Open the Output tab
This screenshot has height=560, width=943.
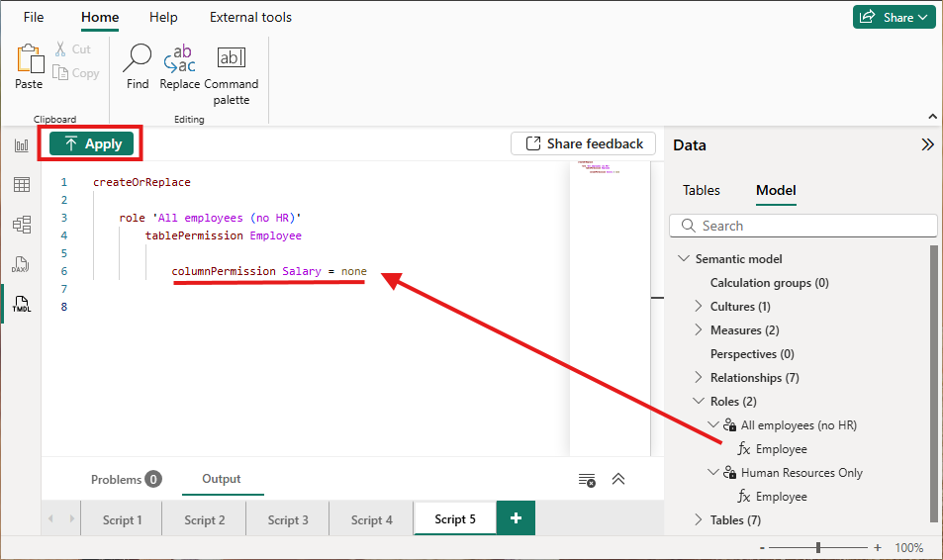[222, 479]
